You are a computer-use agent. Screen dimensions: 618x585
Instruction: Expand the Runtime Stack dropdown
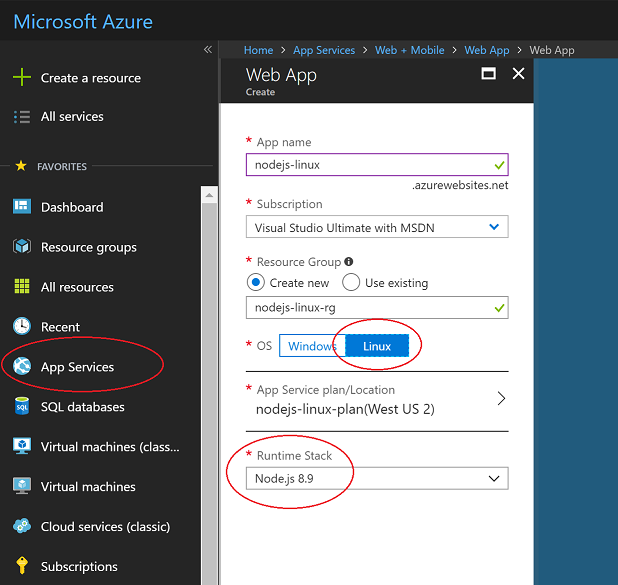coord(376,479)
